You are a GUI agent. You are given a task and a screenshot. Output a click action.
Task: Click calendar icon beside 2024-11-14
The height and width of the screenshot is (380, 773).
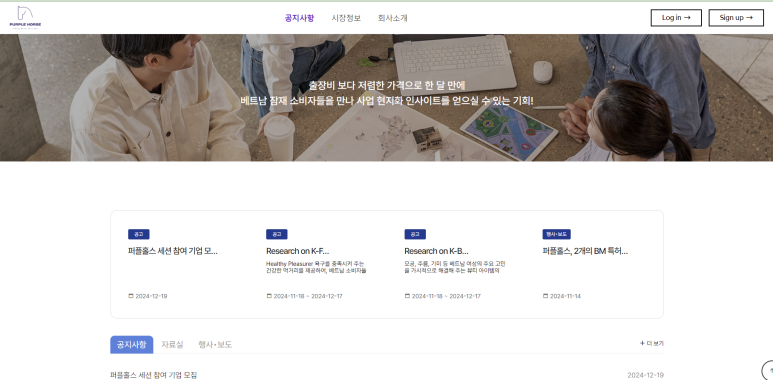[545, 296]
